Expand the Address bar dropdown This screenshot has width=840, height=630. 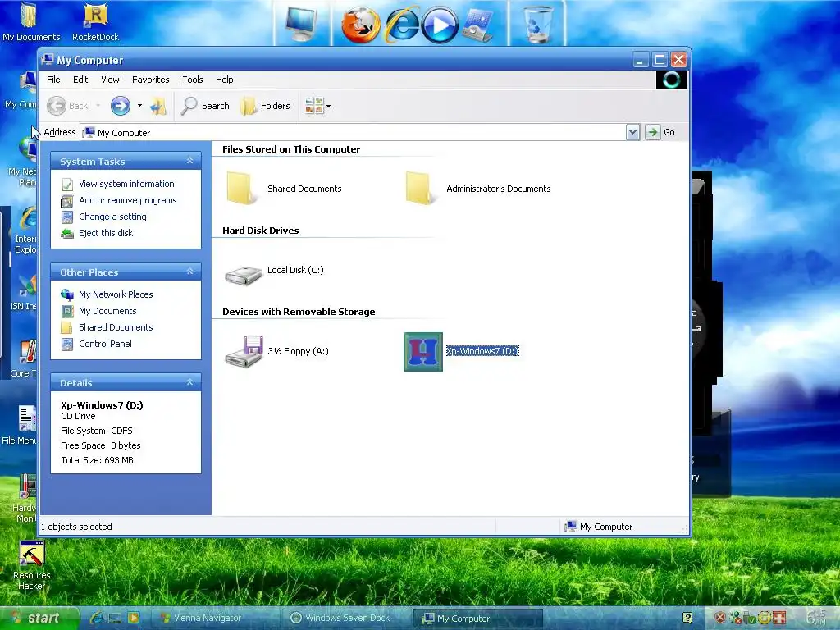pos(632,132)
